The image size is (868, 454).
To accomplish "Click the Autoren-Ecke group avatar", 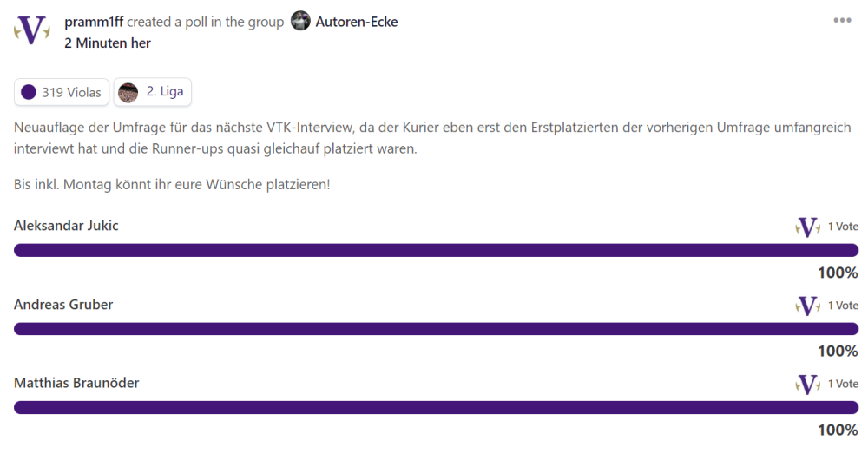I will click(x=300, y=22).
